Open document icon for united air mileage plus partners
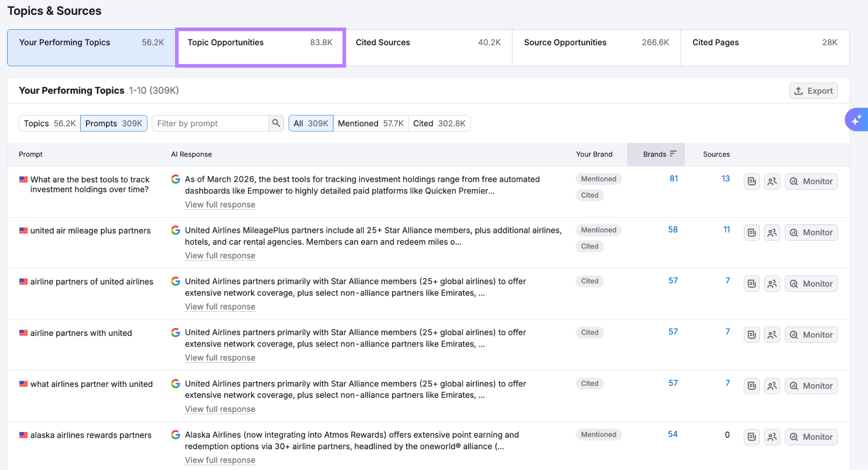The image size is (868, 470). click(752, 232)
